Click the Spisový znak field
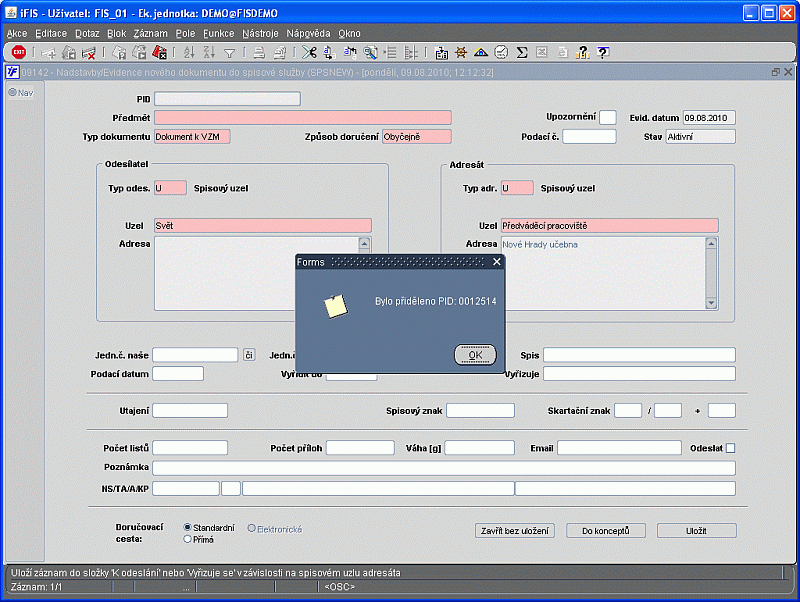 click(480, 411)
